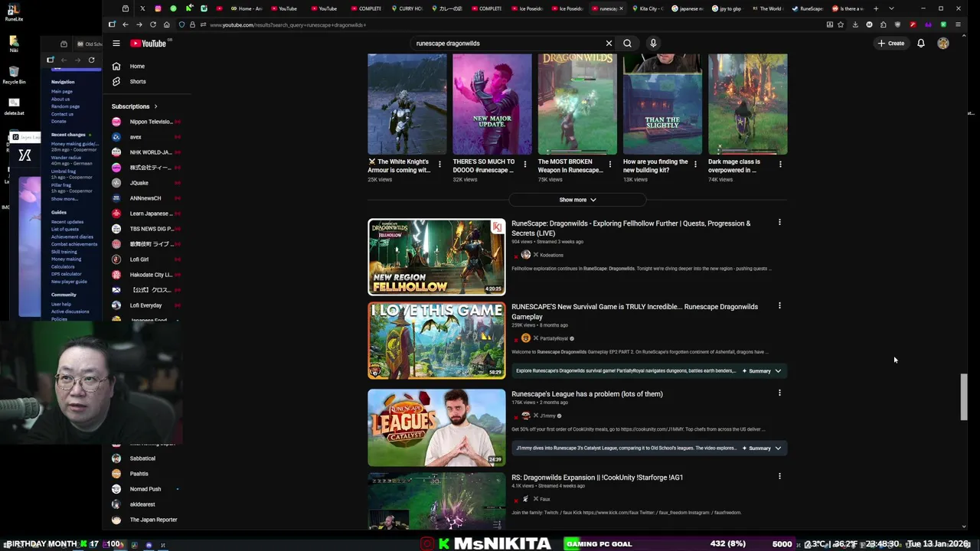
Task: Expand Summary on J1mmy Leagues video
Action: pyautogui.click(x=762, y=448)
